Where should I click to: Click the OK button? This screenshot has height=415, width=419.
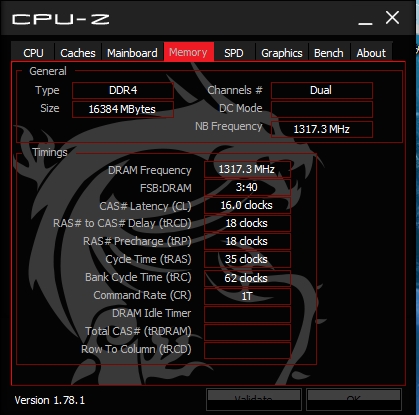tap(354, 399)
